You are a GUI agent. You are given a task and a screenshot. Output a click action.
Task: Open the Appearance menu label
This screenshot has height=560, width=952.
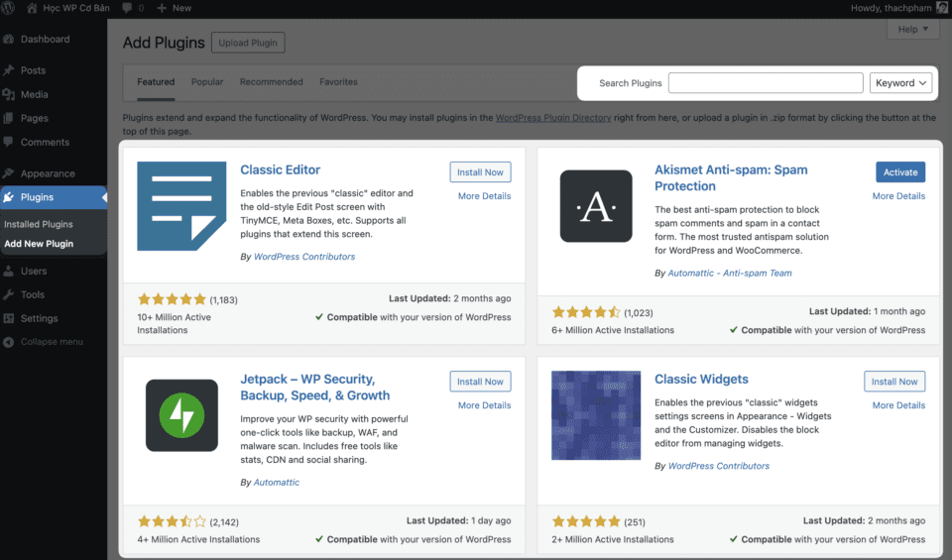coord(48,173)
